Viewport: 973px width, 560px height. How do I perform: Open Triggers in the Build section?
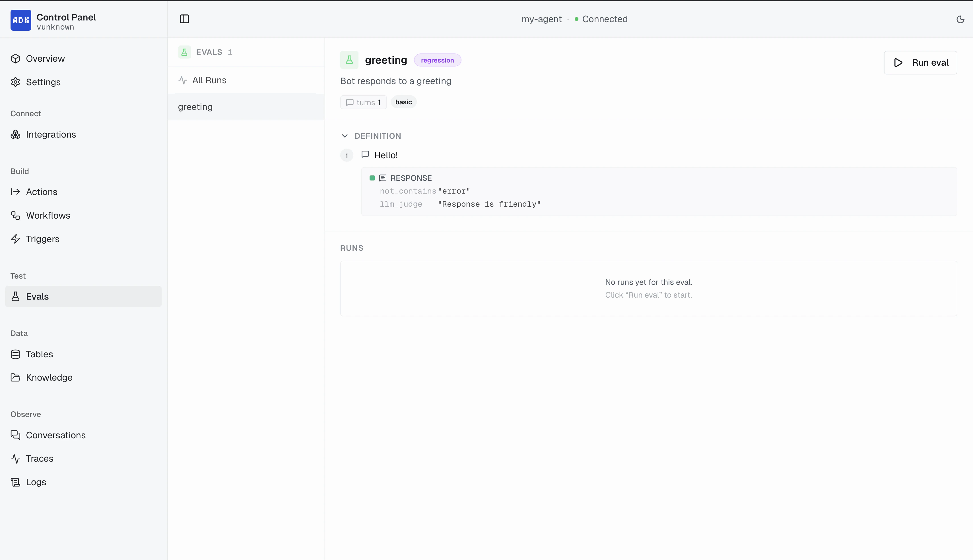coord(42,239)
